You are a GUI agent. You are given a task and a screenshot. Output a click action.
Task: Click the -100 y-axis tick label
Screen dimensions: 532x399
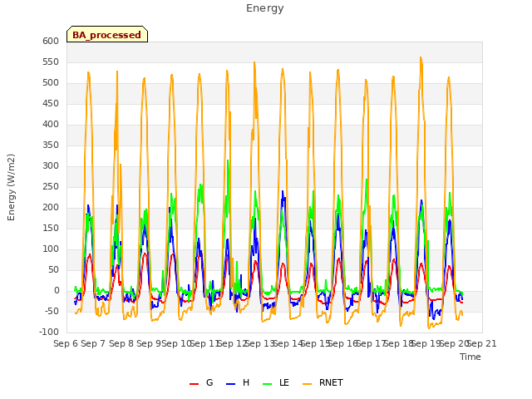click(x=49, y=332)
